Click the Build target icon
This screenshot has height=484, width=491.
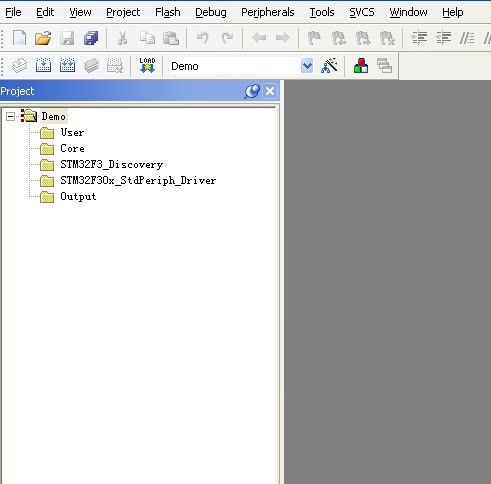[x=43, y=65]
